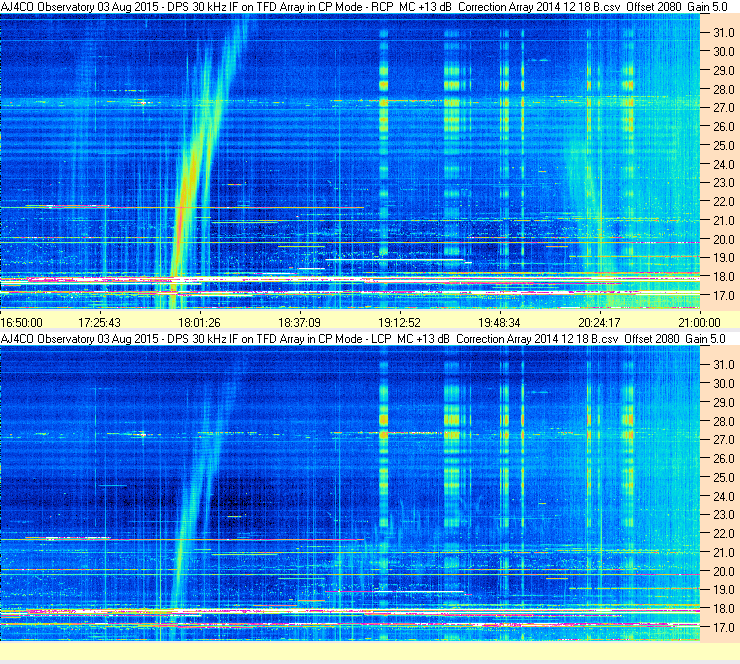The height and width of the screenshot is (664, 740).
Task: Click the 30.0 frequency label in LCP plot
Action: pos(723,384)
